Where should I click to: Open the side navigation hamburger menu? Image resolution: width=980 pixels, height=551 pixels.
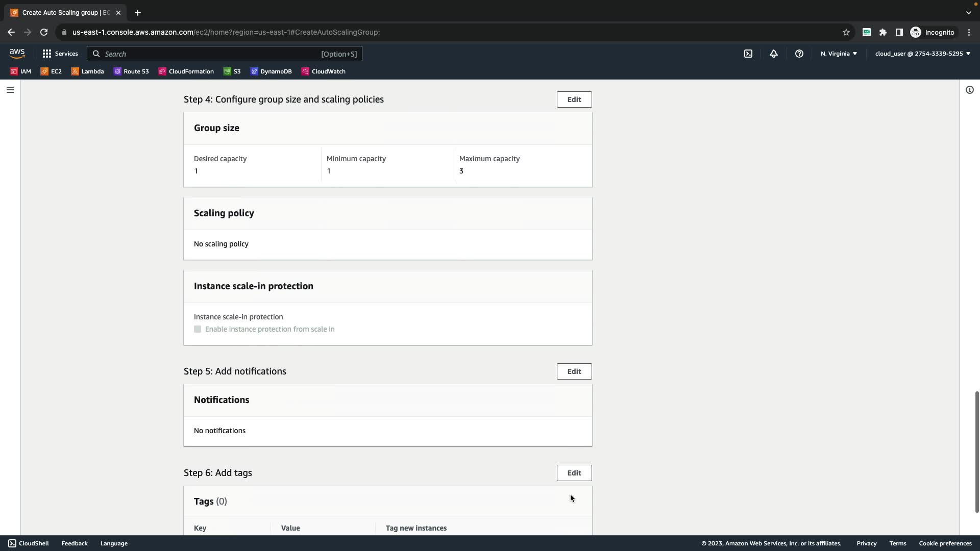pos(10,90)
